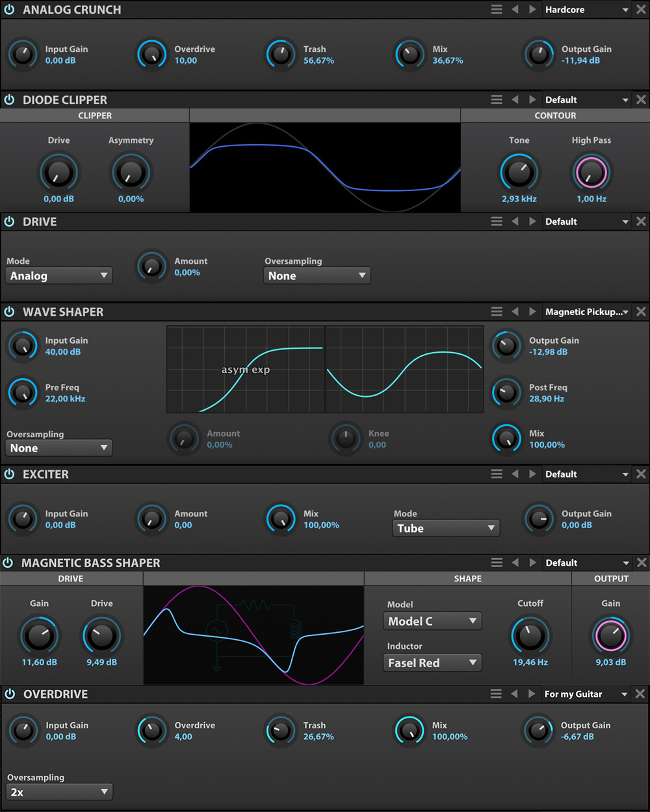Viewport: 650px width, 812px height.
Task: Toggle Magnetic Bass Shaper power button
Action: click(8, 563)
